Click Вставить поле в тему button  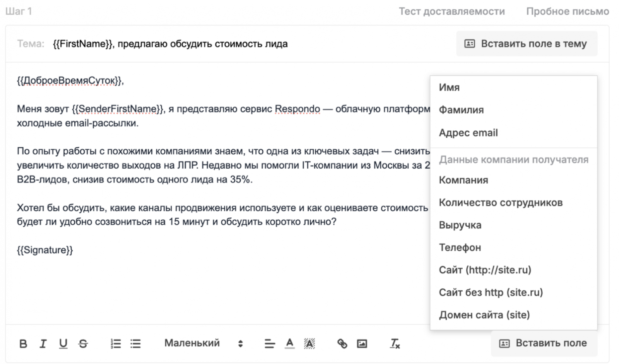tap(526, 44)
